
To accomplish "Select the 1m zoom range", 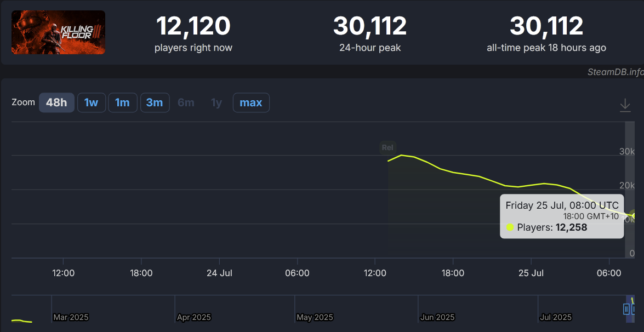I will point(122,102).
